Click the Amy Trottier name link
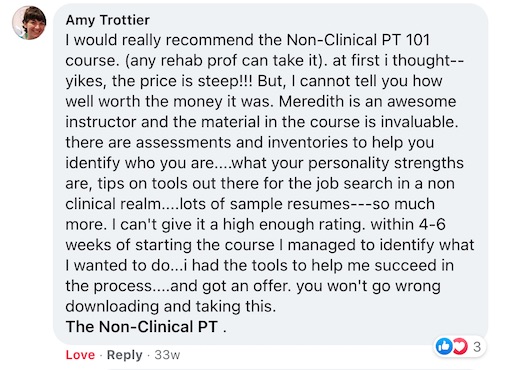The height and width of the screenshot is (370, 510). pos(108,20)
